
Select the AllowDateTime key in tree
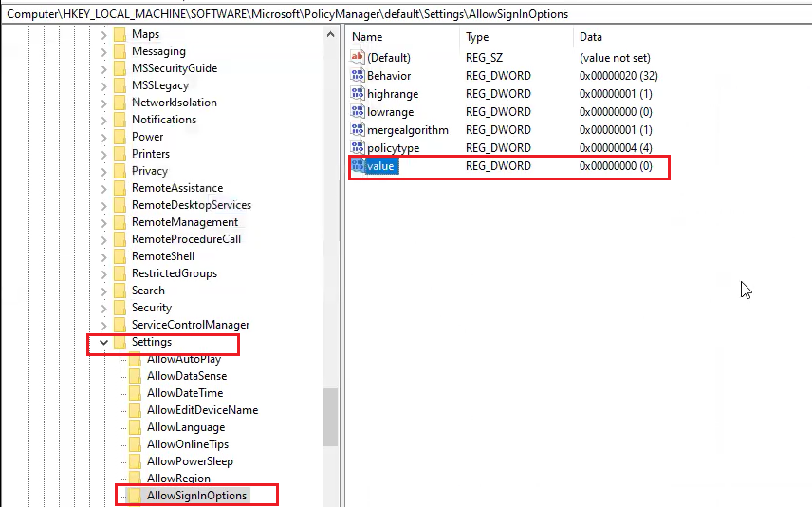coord(185,393)
